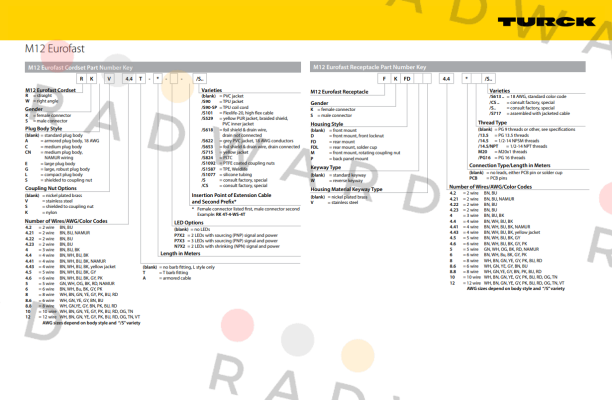Select the 'M12 Eurofast' page title

(x=54, y=49)
